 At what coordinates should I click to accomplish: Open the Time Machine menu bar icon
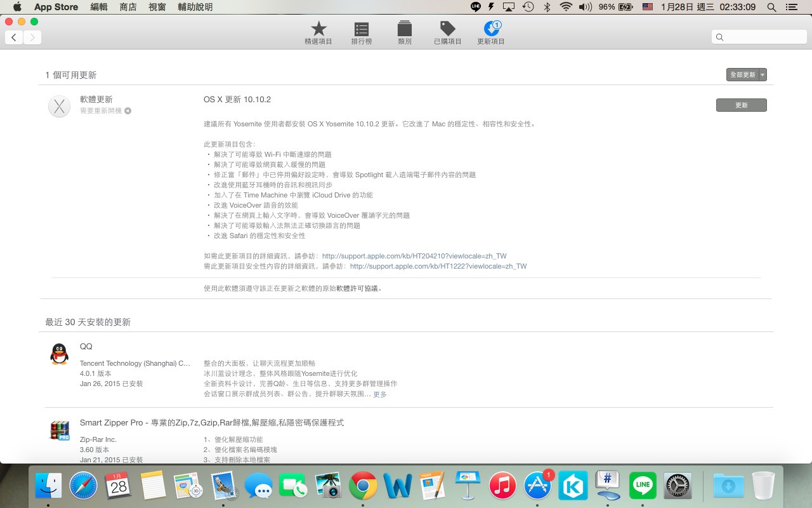point(528,7)
